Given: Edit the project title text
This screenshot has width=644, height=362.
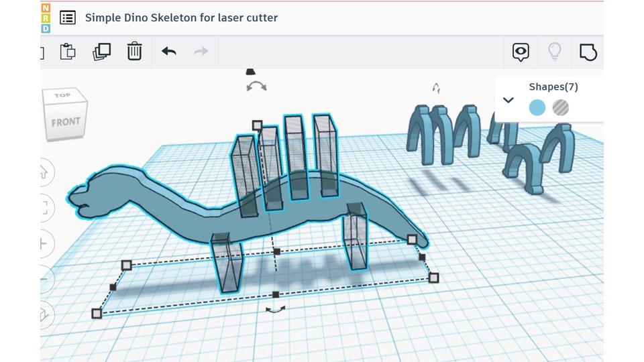Looking at the screenshot, I should (x=181, y=17).
